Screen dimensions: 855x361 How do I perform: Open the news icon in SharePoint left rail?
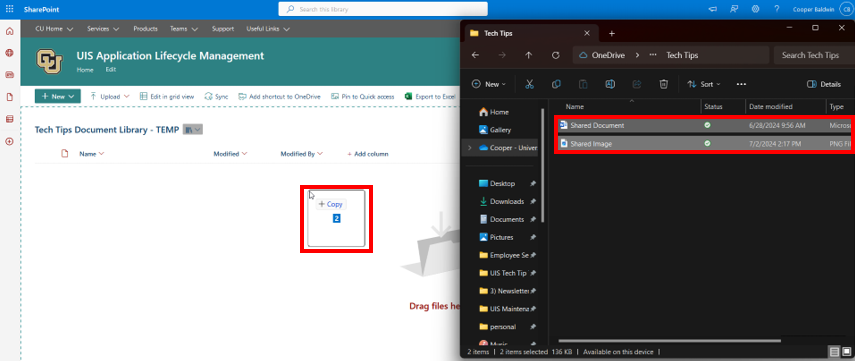[9, 75]
